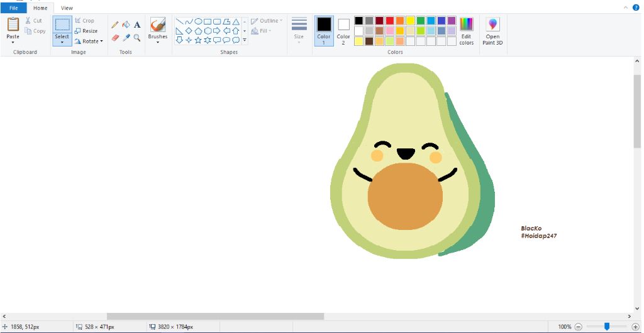
Task: Select the Four-point star shape
Action: click(189, 40)
